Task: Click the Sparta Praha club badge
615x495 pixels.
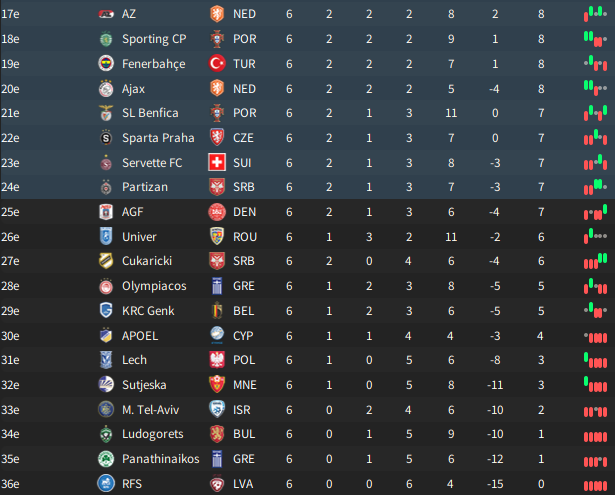Action: click(x=106, y=137)
